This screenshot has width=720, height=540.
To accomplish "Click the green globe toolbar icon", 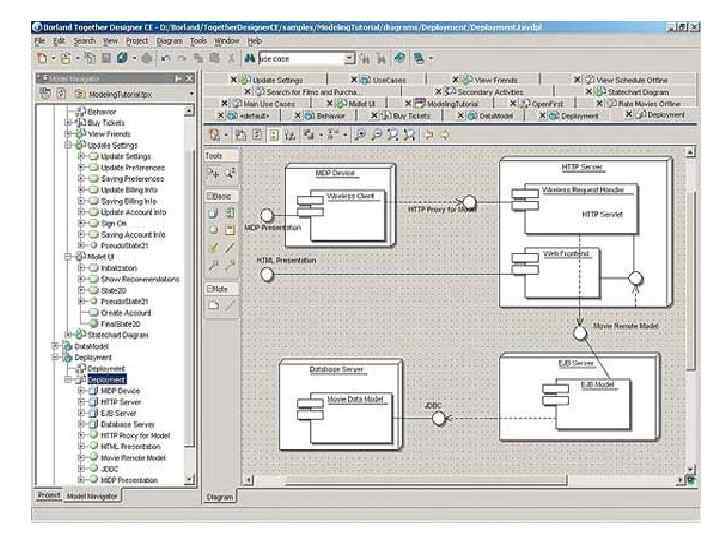I will (x=400, y=58).
